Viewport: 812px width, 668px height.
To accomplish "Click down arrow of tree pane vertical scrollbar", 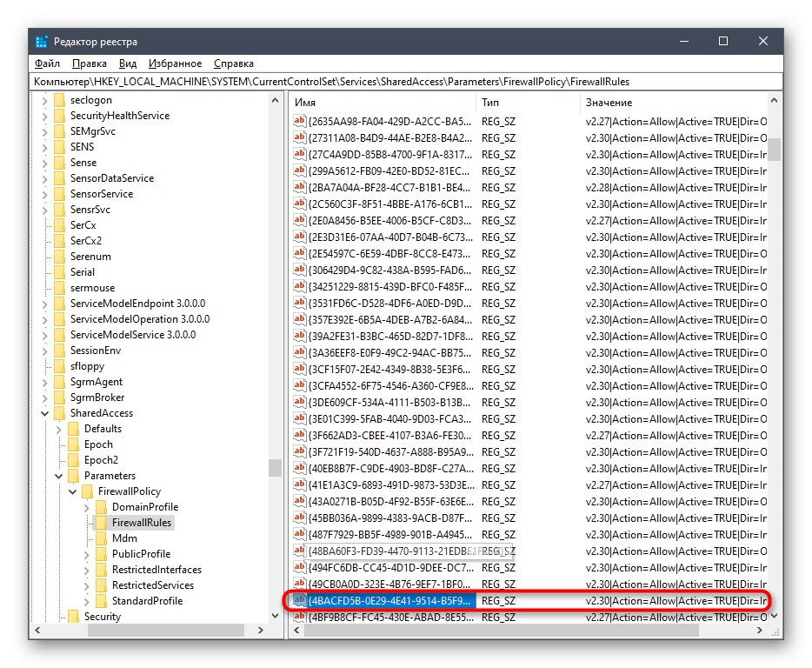I will [x=275, y=616].
